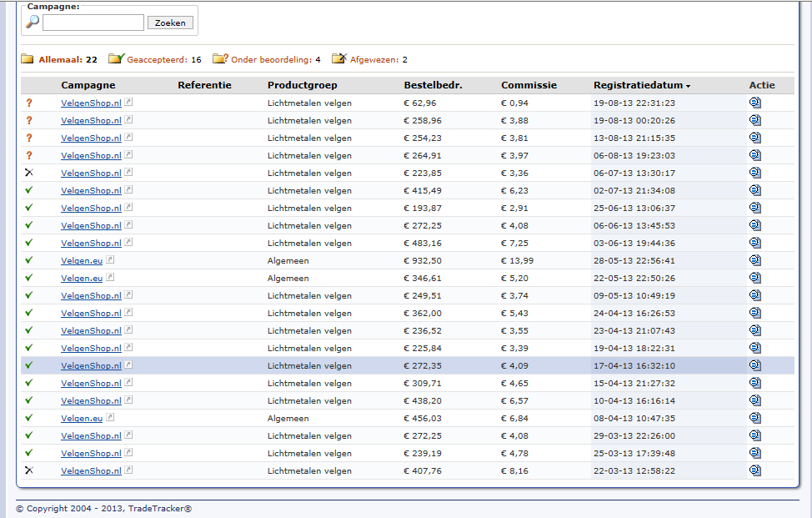Open action icon for 25-06-13 13:06:37 row

[755, 208]
